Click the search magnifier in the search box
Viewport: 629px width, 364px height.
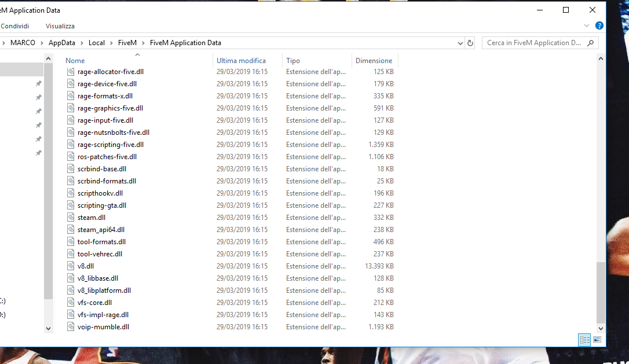(590, 42)
